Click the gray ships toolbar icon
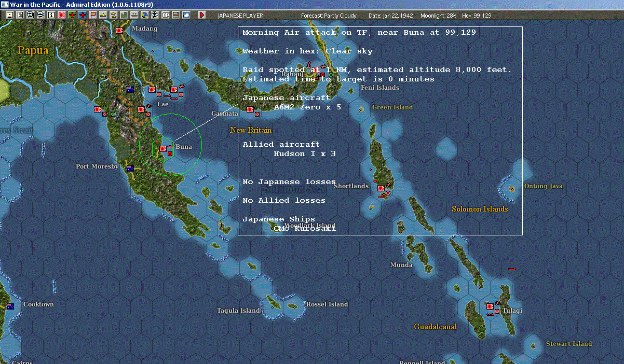 coord(134,16)
